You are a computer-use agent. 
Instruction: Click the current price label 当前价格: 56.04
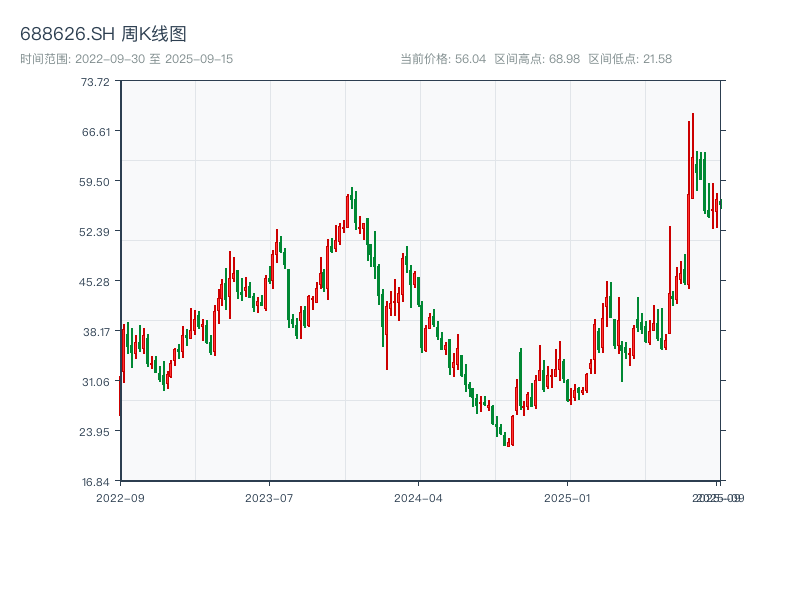pyautogui.click(x=443, y=59)
